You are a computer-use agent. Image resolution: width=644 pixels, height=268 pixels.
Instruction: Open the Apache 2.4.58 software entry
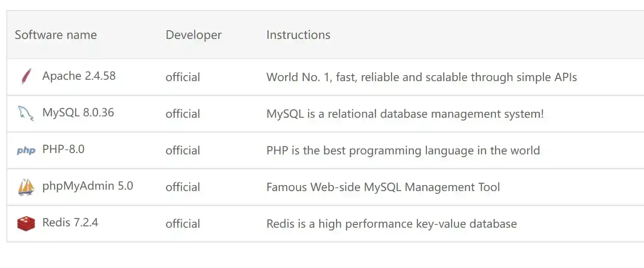79,76
